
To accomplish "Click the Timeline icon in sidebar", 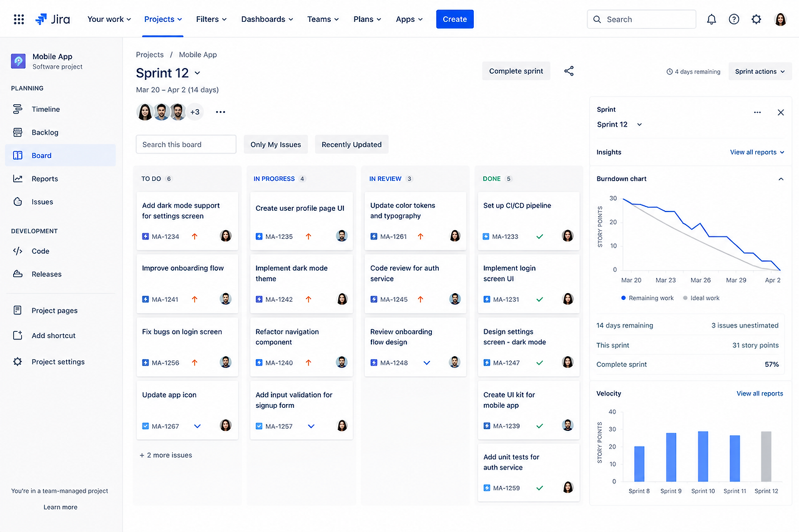I will click(x=18, y=109).
